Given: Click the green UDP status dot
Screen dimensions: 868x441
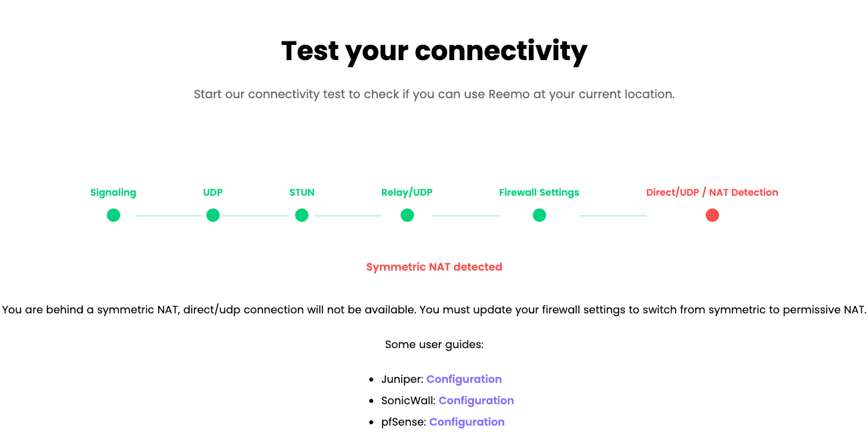Looking at the screenshot, I should coord(213,215).
